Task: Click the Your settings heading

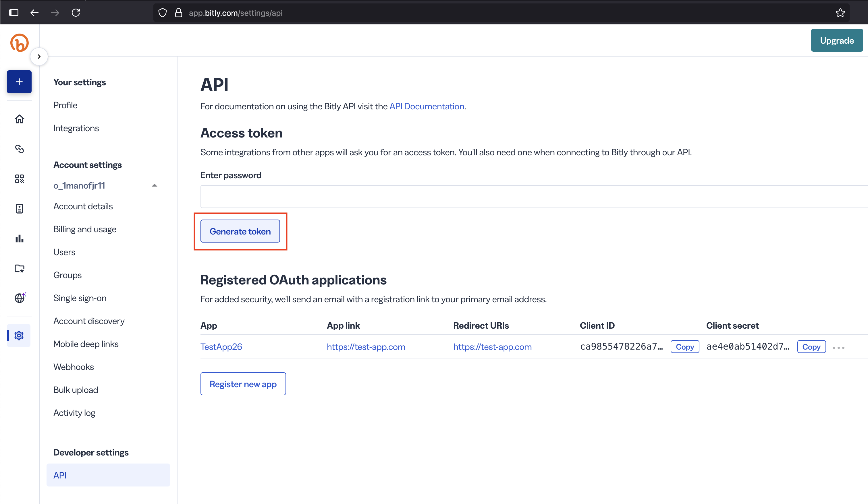Action: point(80,82)
